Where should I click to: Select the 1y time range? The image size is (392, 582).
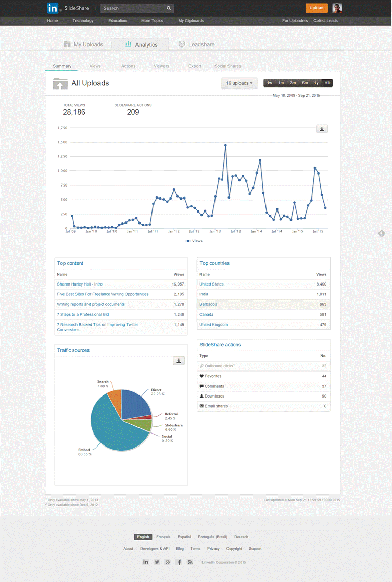(316, 83)
